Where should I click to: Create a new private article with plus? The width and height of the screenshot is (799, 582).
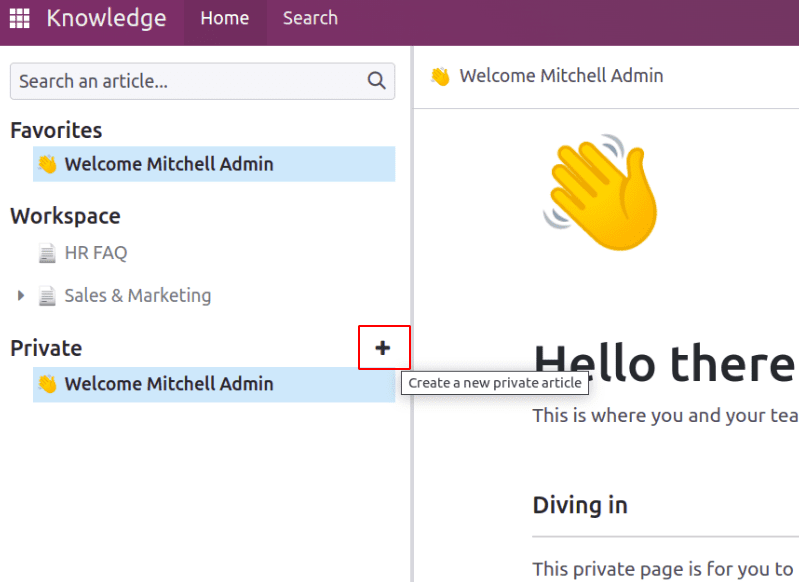383,348
